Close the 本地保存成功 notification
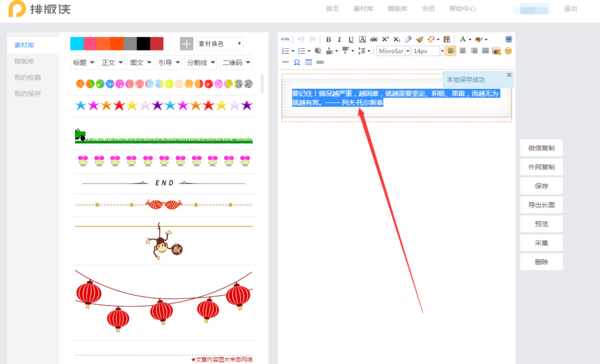The width and height of the screenshot is (600, 364). coord(509,75)
